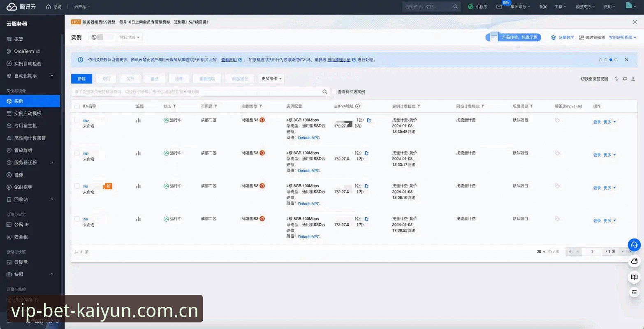Open monitoring chart for instance created 18:08:16
Image resolution: width=644 pixels, height=329 pixels.
click(139, 186)
